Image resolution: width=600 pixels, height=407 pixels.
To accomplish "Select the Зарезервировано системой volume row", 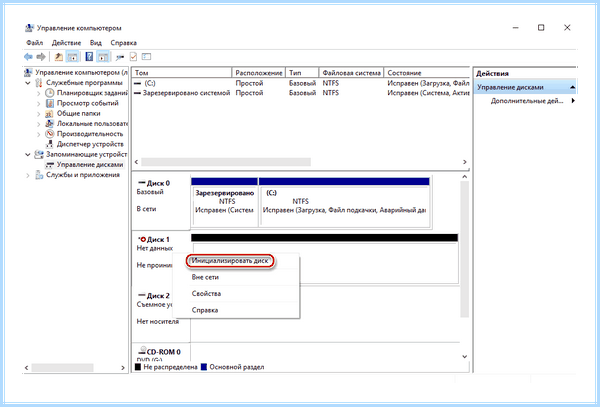I will pyautogui.click(x=301, y=93).
